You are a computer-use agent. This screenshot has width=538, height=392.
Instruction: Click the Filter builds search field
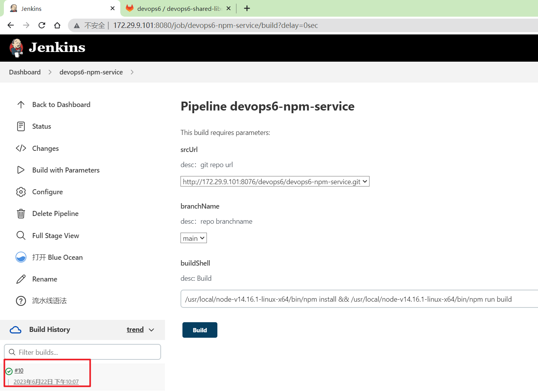82,352
